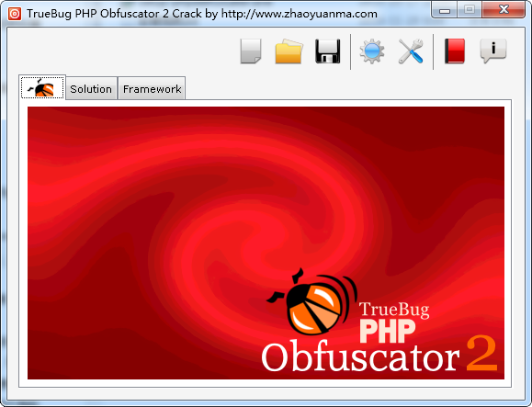Switch to the Framework tab

pos(152,89)
